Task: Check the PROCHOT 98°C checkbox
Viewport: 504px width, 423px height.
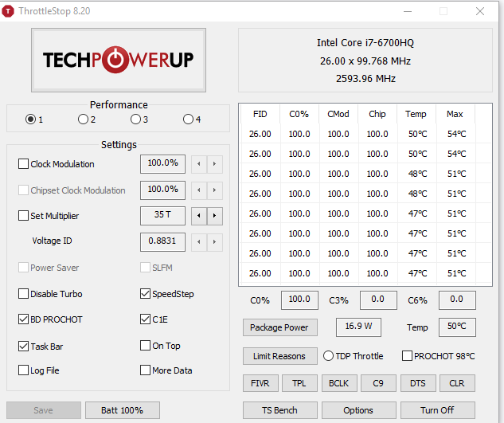Action: pos(407,356)
